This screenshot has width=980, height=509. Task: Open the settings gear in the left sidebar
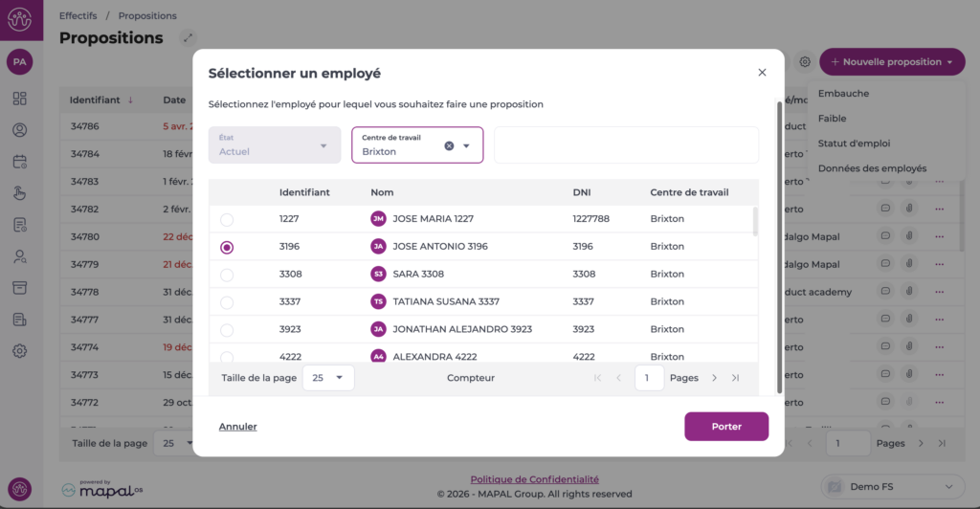pos(19,351)
